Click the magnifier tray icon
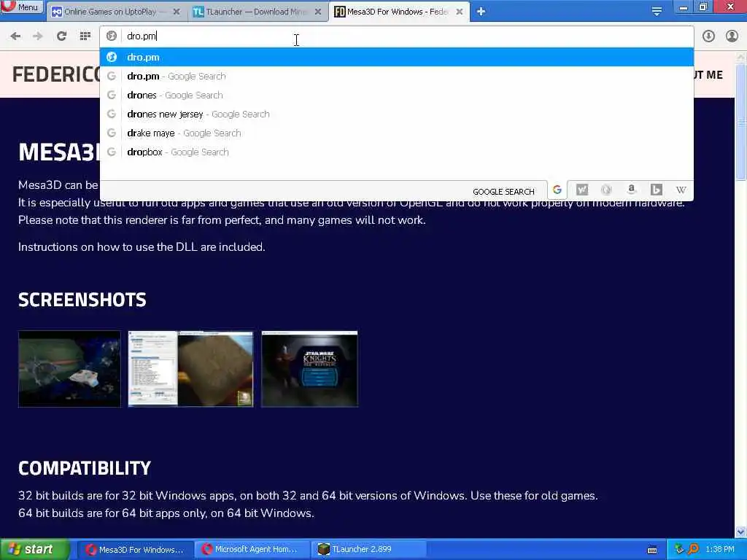This screenshot has width=747, height=560. point(693,550)
